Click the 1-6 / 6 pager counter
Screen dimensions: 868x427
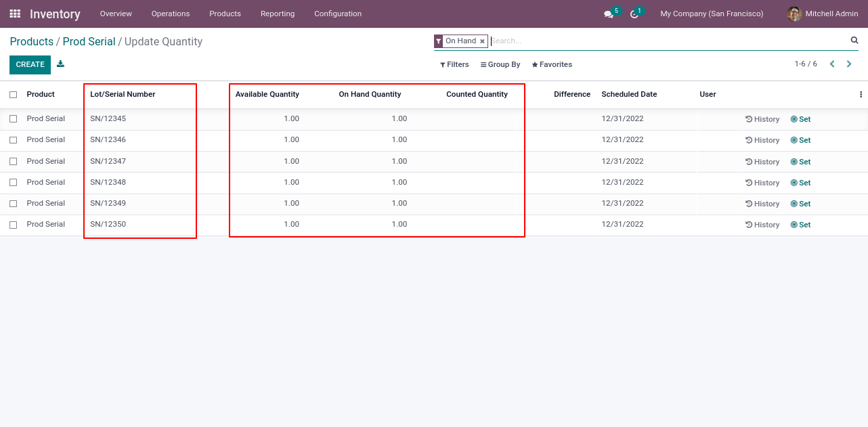pyautogui.click(x=806, y=64)
